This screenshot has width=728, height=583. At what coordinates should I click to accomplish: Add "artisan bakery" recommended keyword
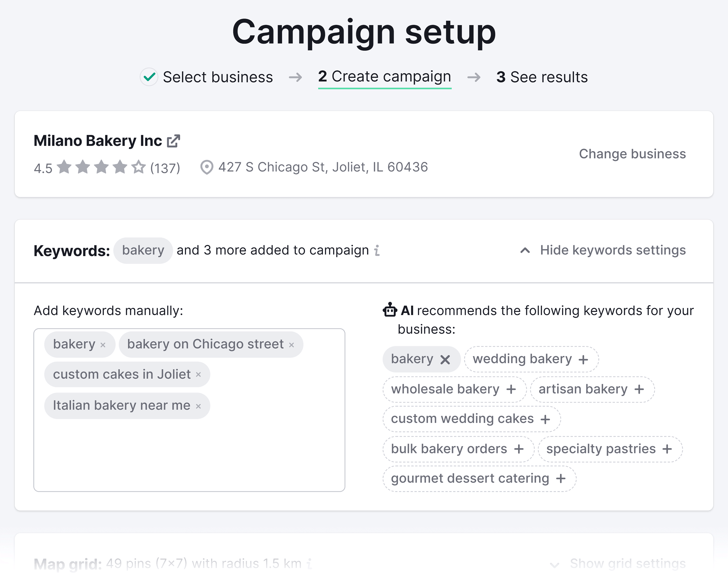pos(639,389)
